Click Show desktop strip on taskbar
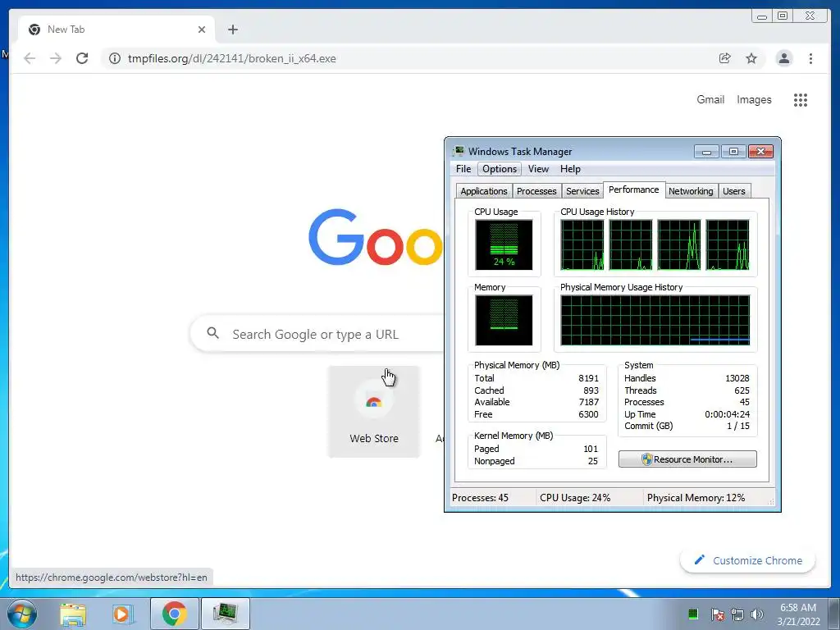The height and width of the screenshot is (630, 840). pos(834,614)
